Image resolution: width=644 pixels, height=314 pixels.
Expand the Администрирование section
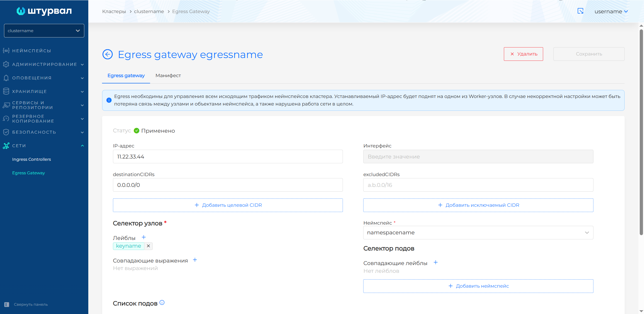(x=44, y=64)
